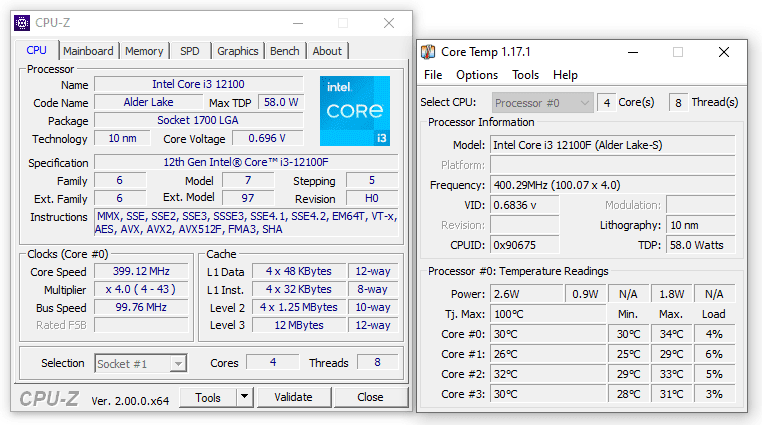762x425 pixels.
Task: Click the Tj. Max value '100°C'
Action: (x=548, y=314)
